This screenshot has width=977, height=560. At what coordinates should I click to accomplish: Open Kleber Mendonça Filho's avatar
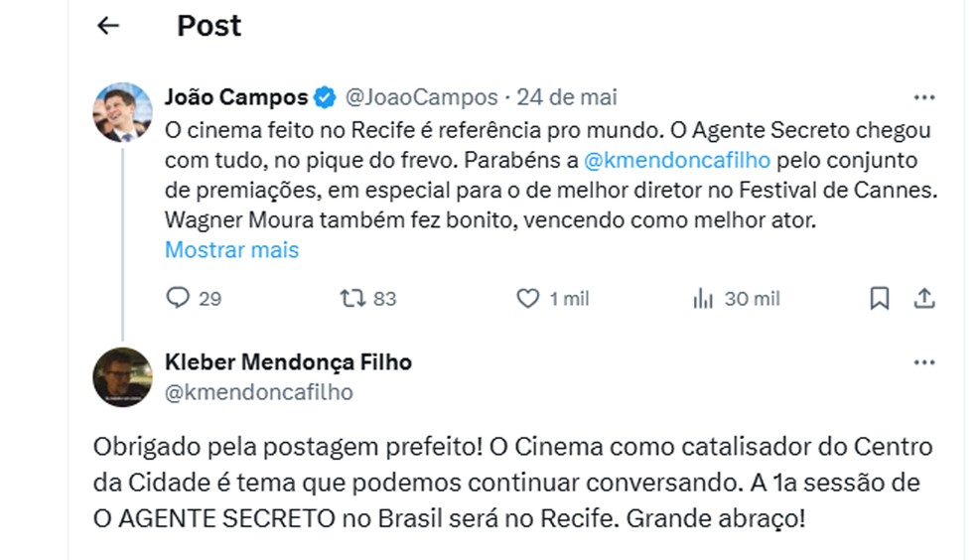coord(122,376)
